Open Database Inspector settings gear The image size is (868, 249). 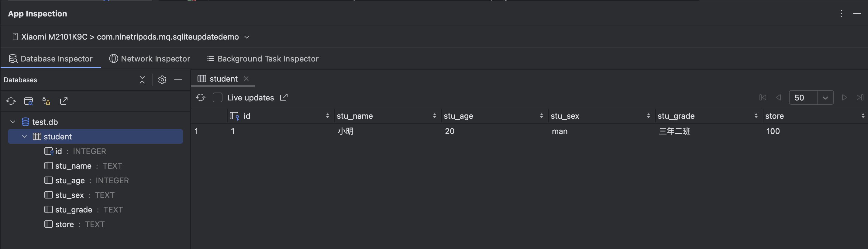[x=162, y=80]
